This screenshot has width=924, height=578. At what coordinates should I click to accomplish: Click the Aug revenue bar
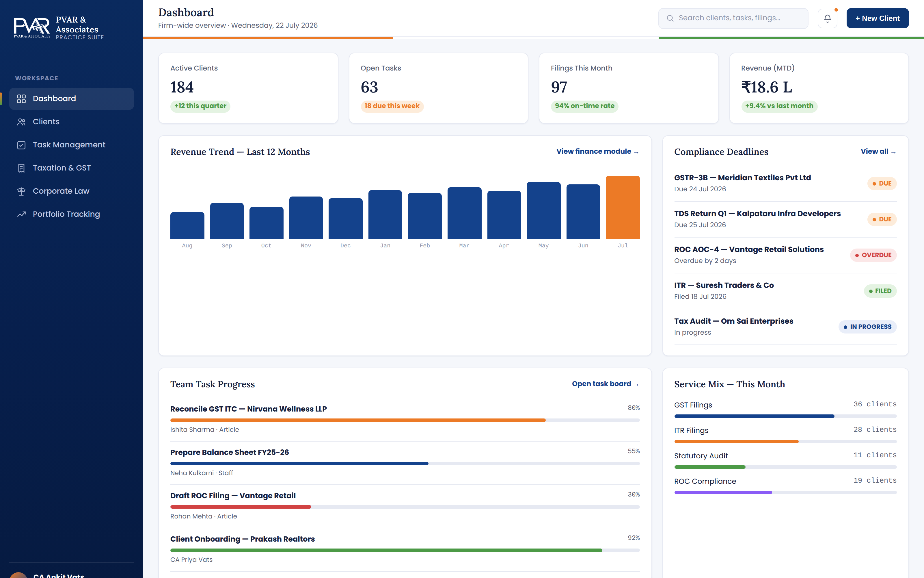point(187,225)
